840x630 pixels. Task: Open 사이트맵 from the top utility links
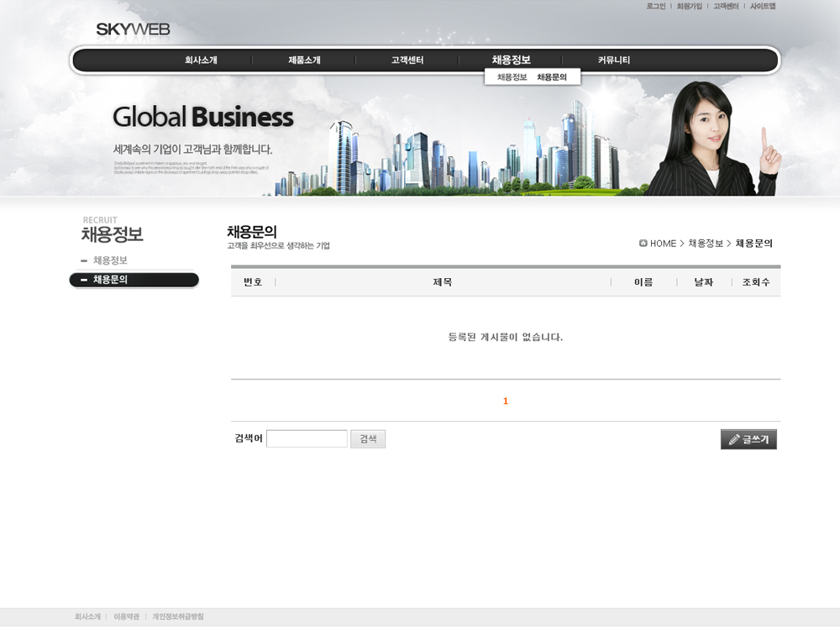(x=762, y=7)
